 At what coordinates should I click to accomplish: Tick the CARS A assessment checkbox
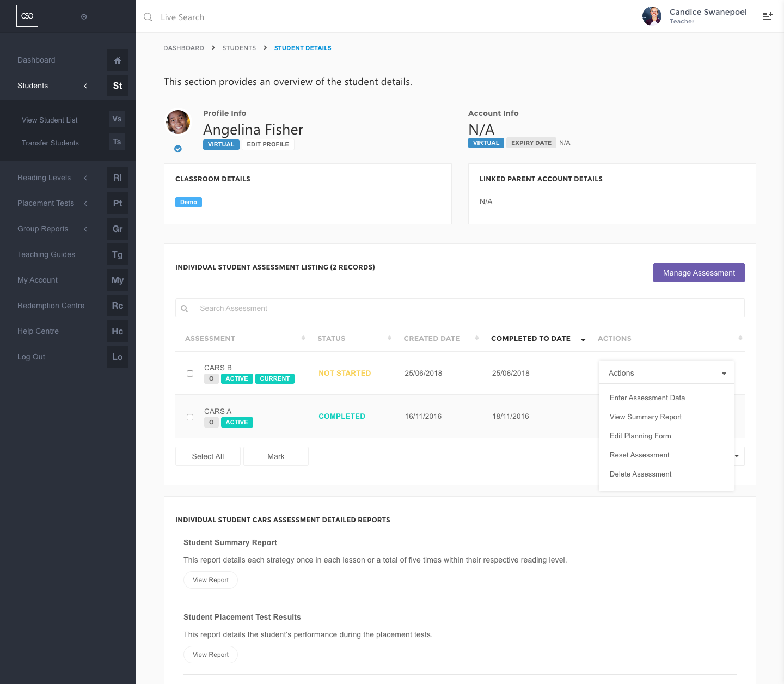(x=190, y=417)
